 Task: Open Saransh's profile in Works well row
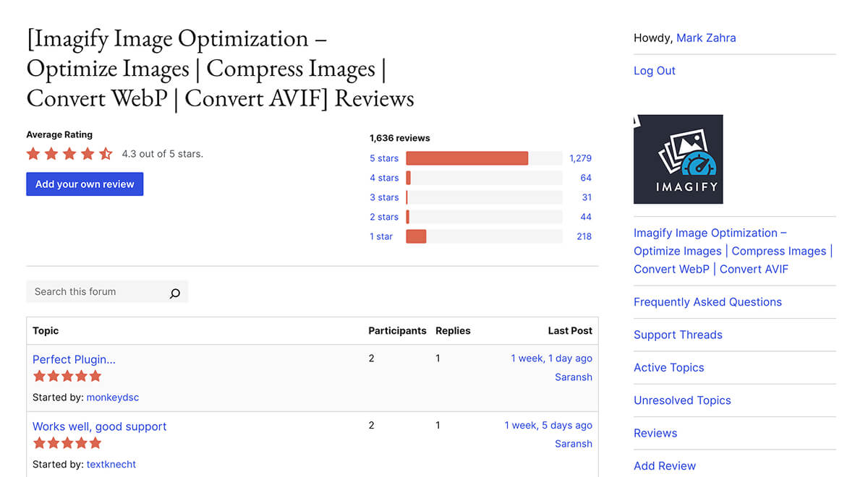point(574,444)
